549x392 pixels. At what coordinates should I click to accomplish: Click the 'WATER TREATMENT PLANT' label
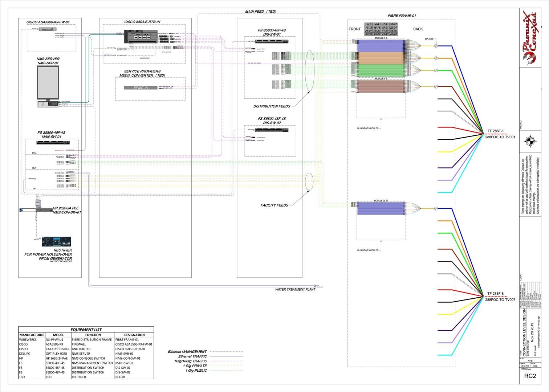[295, 290]
